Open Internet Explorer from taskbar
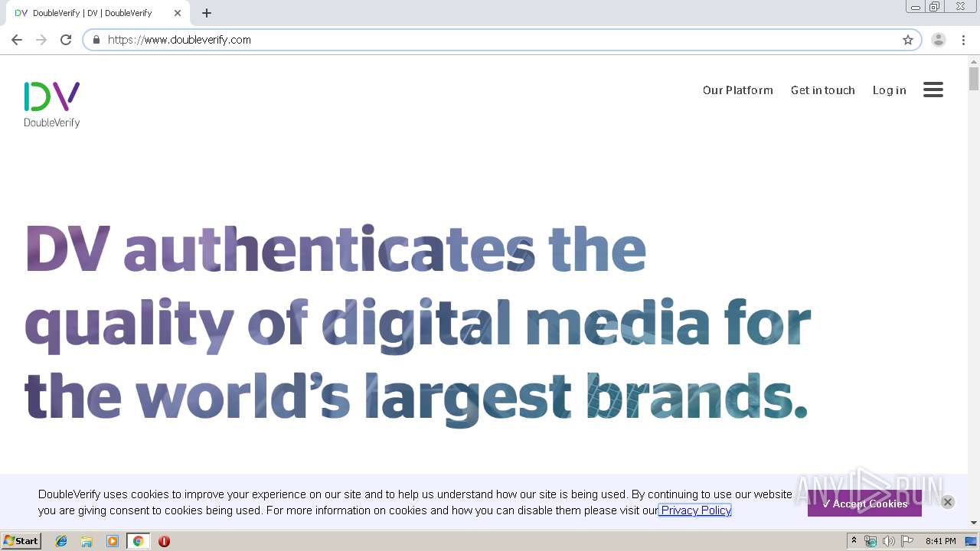This screenshot has width=980, height=551. click(x=61, y=541)
